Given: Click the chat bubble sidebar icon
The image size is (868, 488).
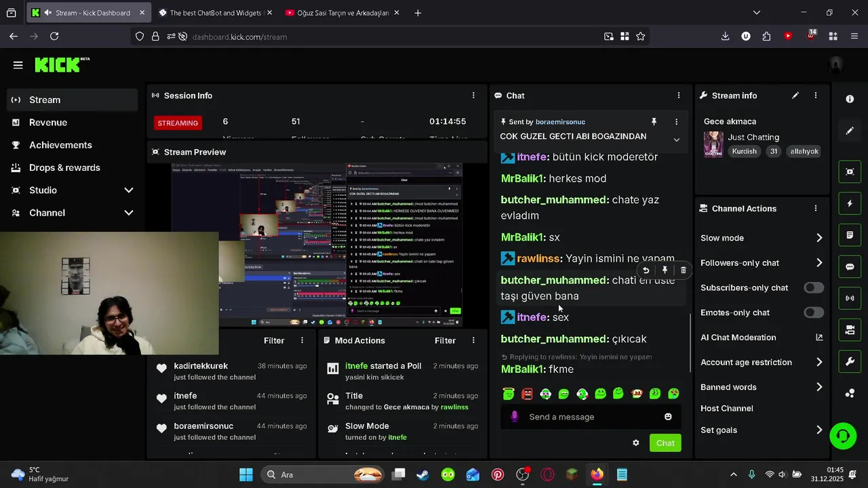Looking at the screenshot, I should pyautogui.click(x=850, y=267).
